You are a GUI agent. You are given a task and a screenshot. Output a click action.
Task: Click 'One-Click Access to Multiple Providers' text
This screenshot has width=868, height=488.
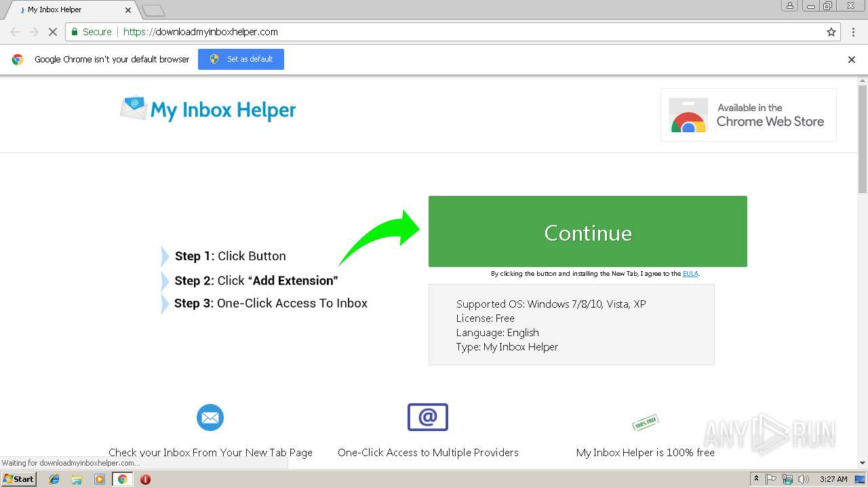click(428, 452)
